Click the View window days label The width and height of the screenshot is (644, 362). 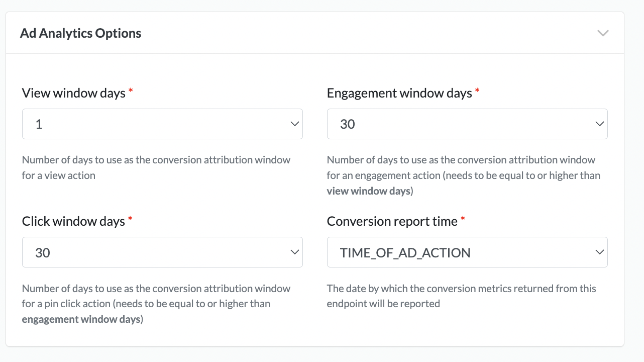(74, 93)
